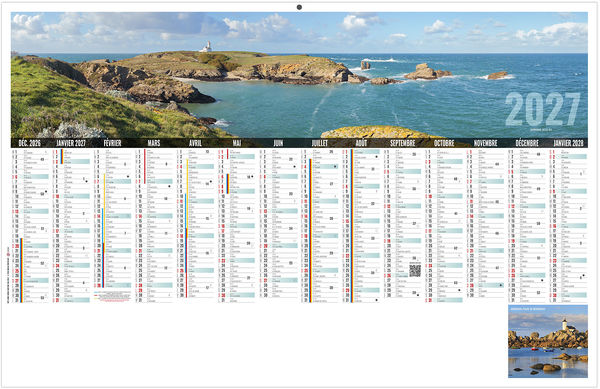Select the JANVIER 2028 month header
This screenshot has height=389, width=600.
[x=568, y=143]
